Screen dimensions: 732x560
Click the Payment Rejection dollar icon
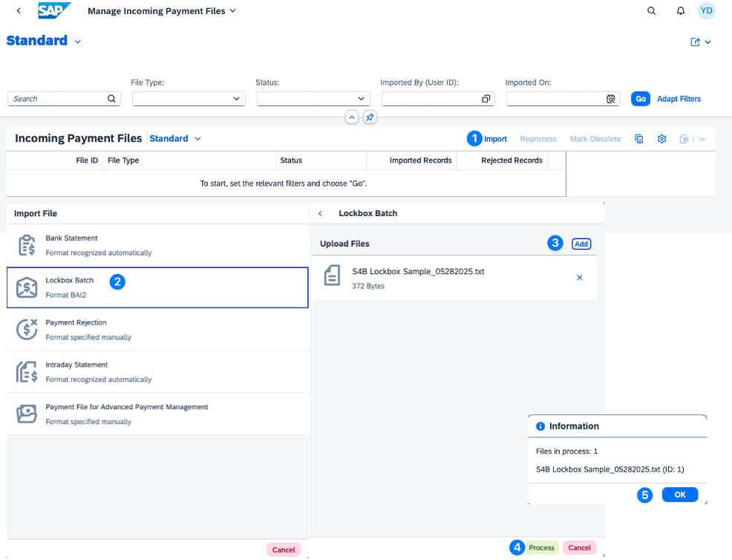point(27,330)
